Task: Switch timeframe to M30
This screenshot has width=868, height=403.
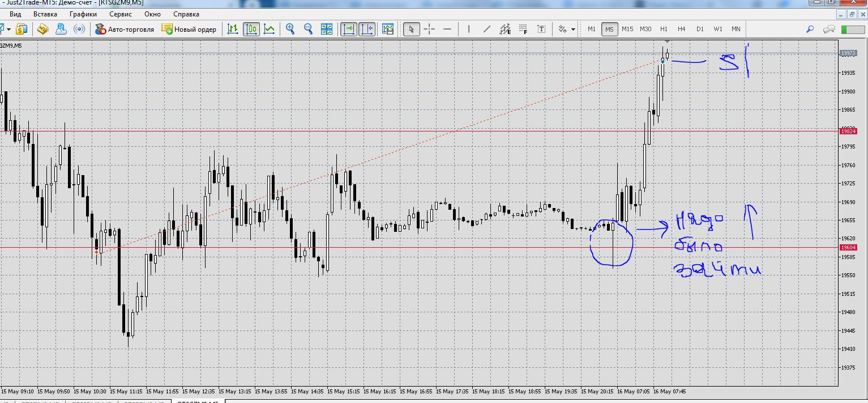Action: (x=645, y=29)
